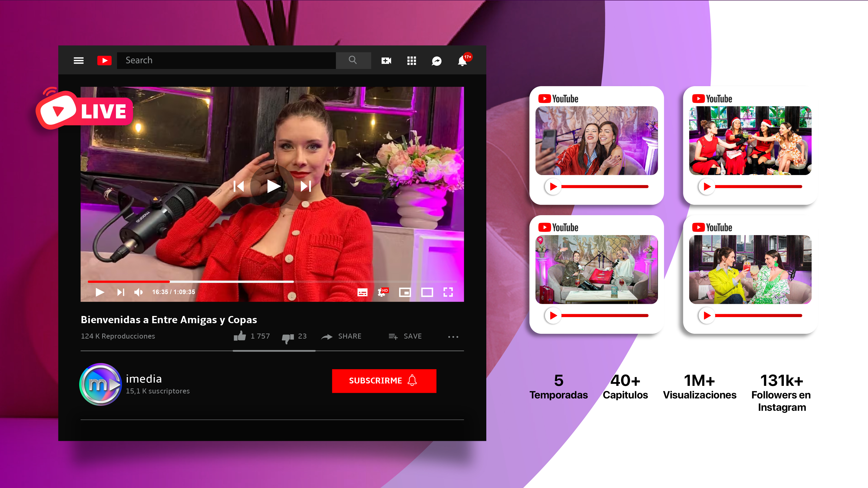868x488 pixels.
Task: Open thumbnail of women on sofa with red bag
Action: click(596, 269)
